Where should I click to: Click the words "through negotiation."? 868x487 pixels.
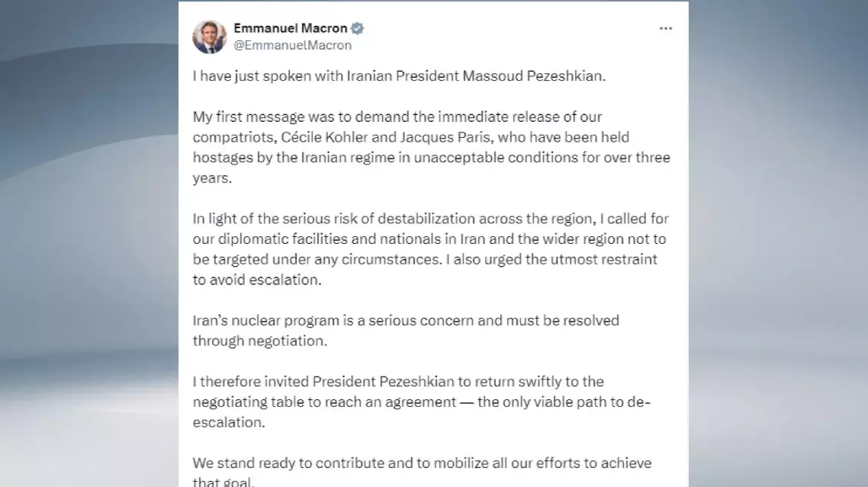pyautogui.click(x=259, y=340)
